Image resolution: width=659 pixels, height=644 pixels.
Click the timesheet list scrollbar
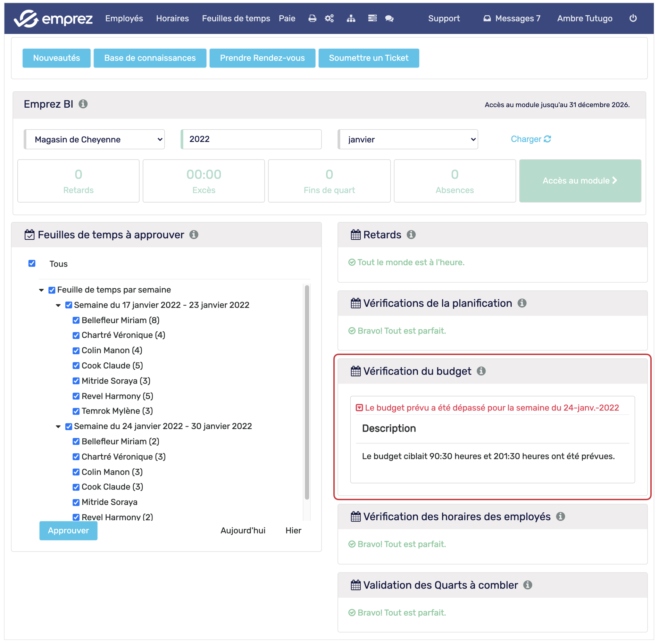point(307,392)
